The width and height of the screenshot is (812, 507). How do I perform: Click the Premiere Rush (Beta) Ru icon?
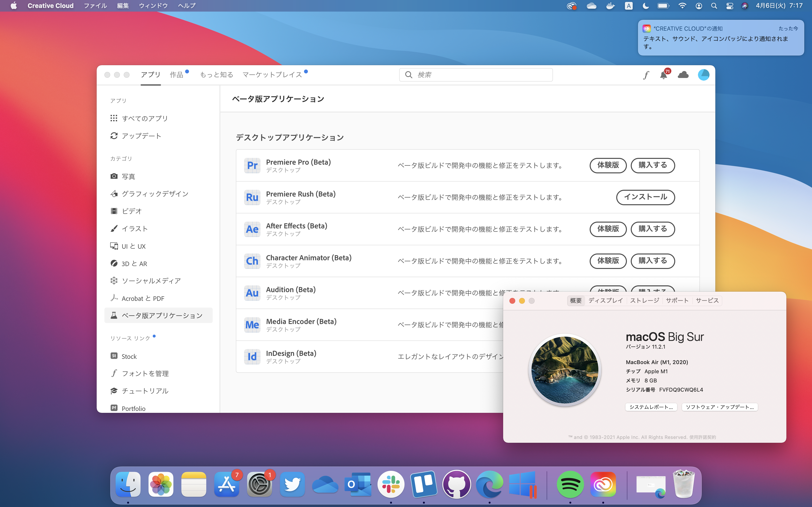point(252,197)
